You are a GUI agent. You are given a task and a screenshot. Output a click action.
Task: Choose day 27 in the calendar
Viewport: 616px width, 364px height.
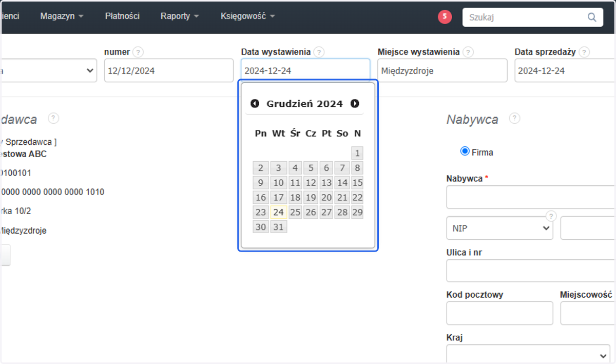point(326,212)
